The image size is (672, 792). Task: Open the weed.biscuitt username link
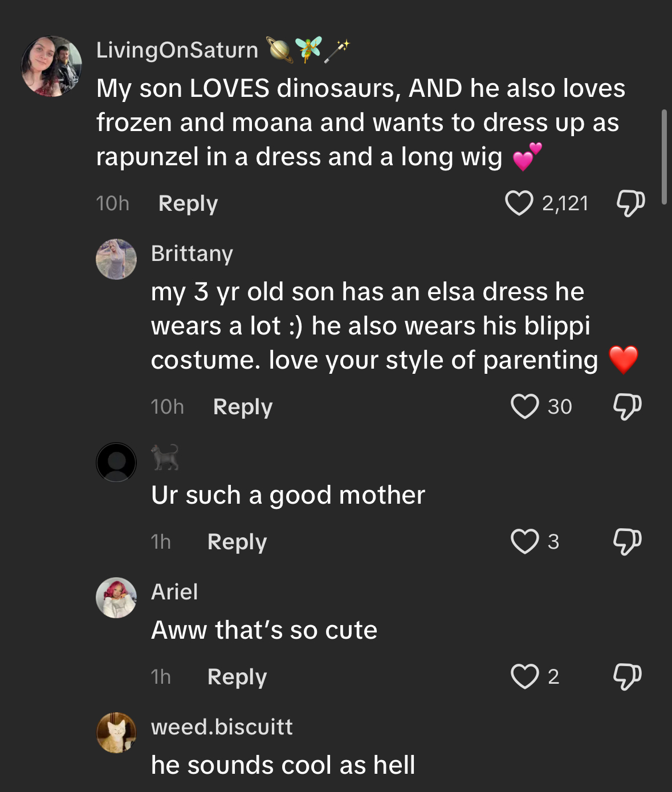(x=222, y=727)
